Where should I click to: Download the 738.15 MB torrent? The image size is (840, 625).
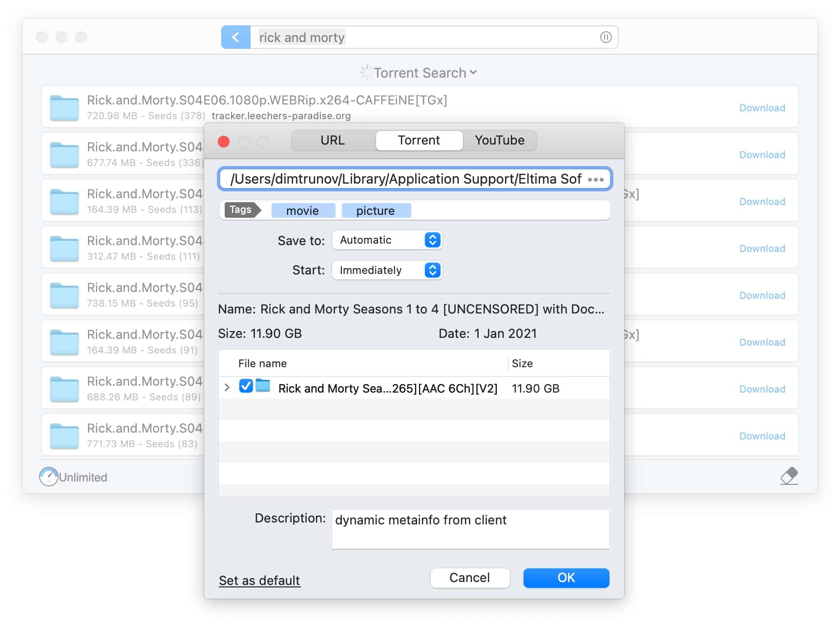(x=762, y=295)
